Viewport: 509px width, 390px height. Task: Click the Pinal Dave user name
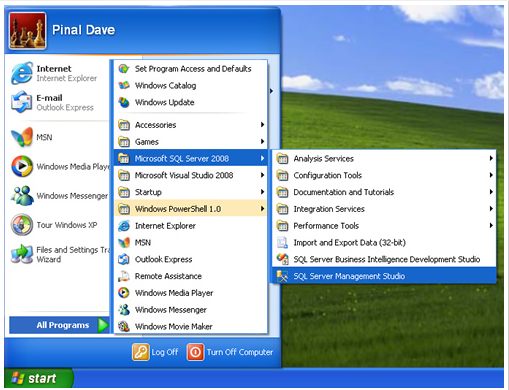point(84,30)
